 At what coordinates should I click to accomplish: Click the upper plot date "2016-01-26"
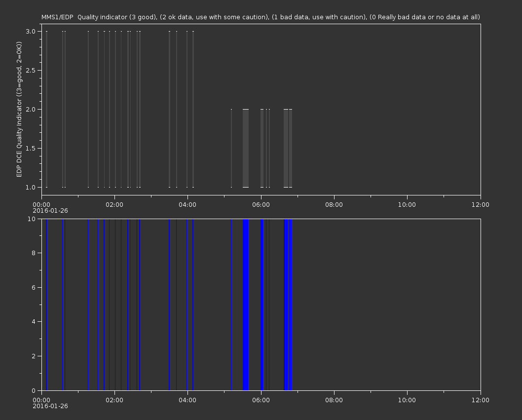click(50, 211)
